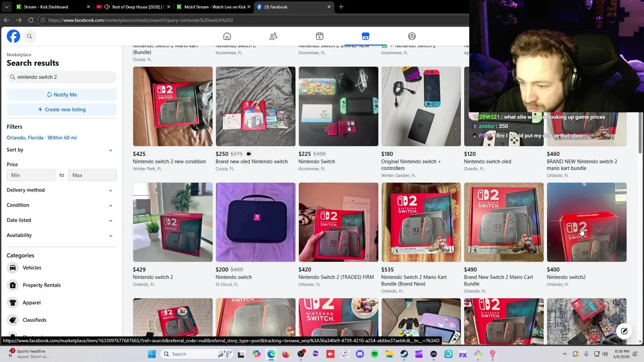Open Microsoft Edge in the taskbar
The image size is (644, 362).
click(271, 354)
